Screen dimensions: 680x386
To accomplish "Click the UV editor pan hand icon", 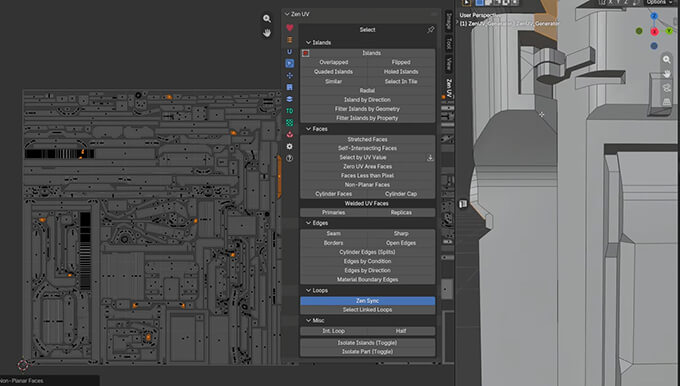I will (267, 33).
